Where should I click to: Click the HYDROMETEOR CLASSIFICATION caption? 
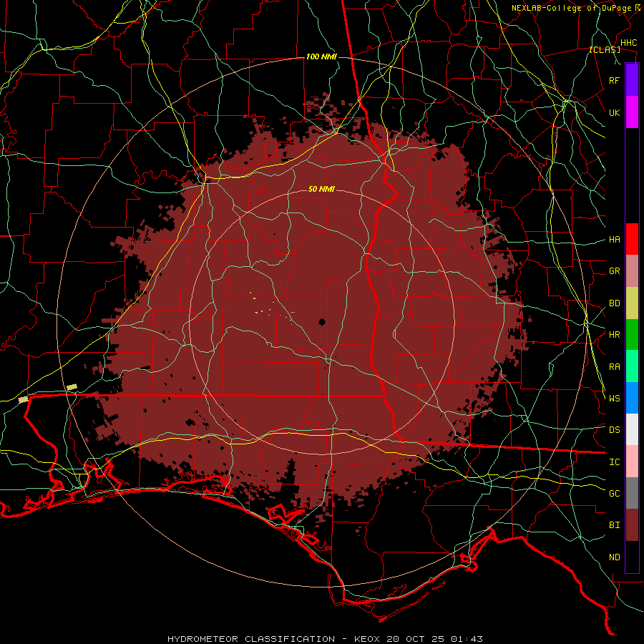pyautogui.click(x=251, y=639)
